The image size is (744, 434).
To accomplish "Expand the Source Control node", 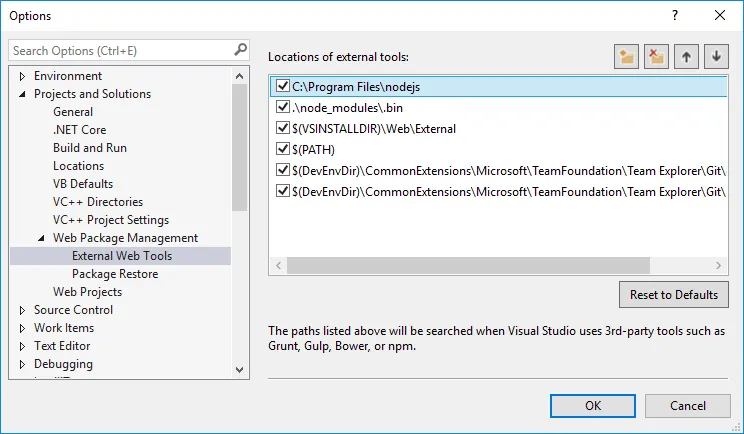I will (23, 310).
